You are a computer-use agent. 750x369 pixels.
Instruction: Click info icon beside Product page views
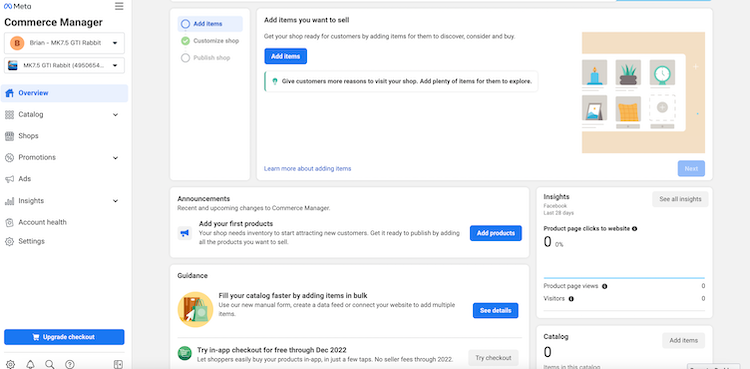pos(605,286)
